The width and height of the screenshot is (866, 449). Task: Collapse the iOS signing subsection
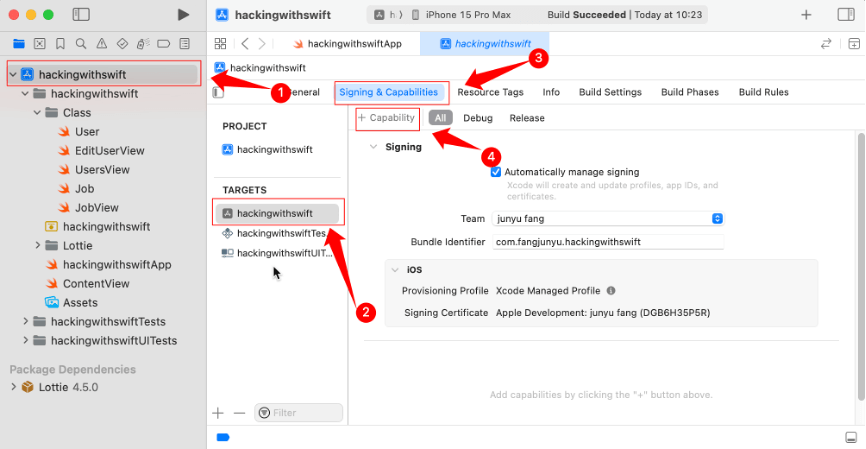395,270
